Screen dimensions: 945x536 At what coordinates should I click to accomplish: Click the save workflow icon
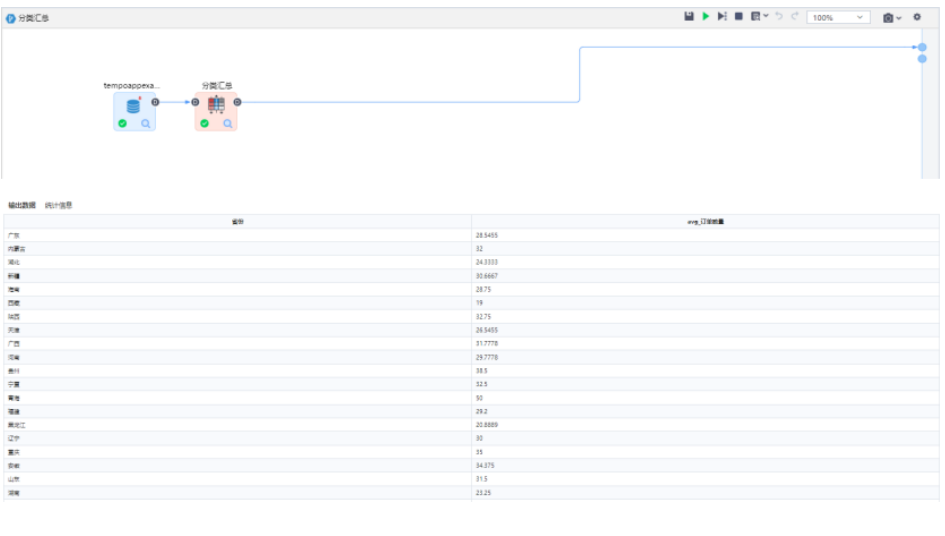(689, 17)
